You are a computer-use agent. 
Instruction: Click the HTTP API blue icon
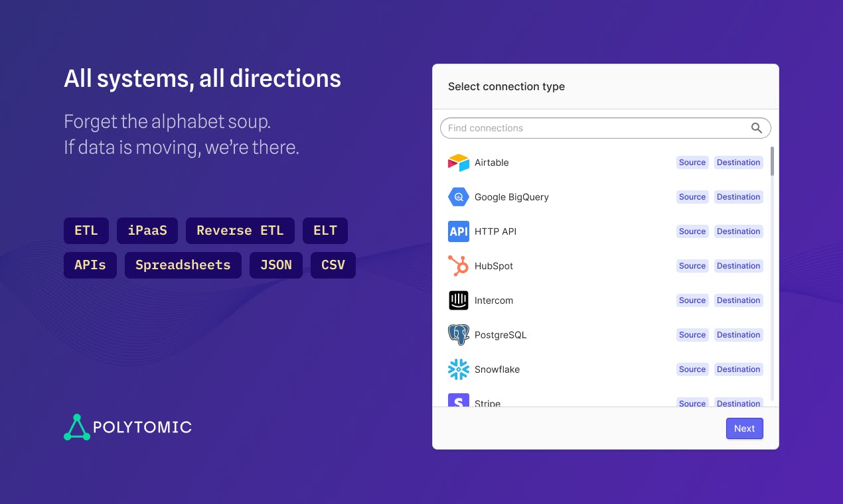459,231
